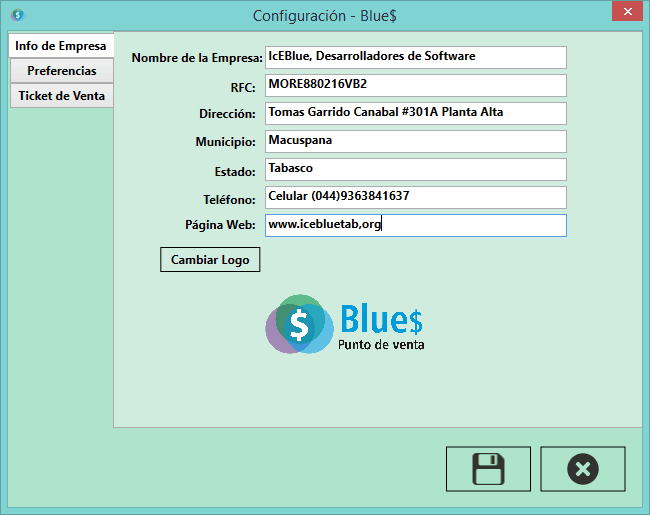Cancel with the circled X button

click(583, 469)
